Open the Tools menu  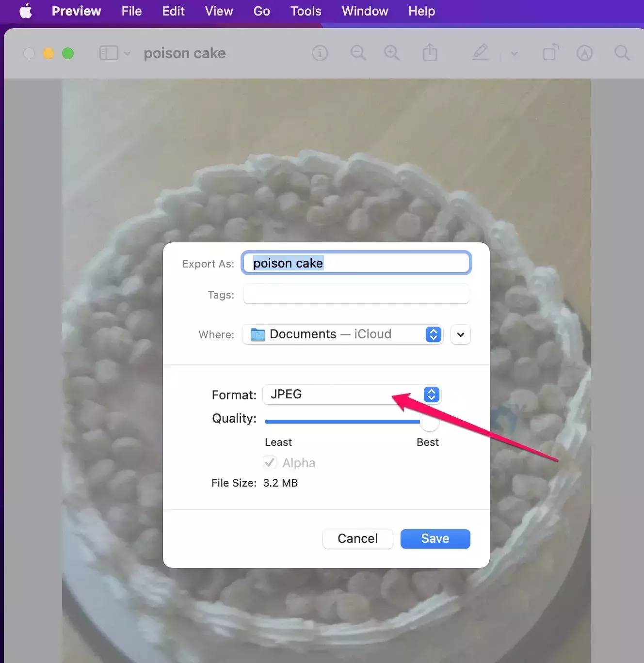point(306,11)
